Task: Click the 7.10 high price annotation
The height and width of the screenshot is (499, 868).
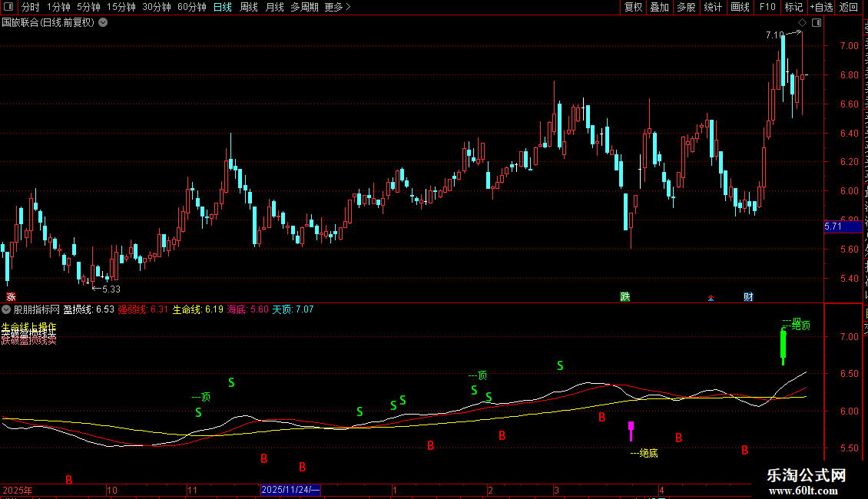Action: [774, 35]
